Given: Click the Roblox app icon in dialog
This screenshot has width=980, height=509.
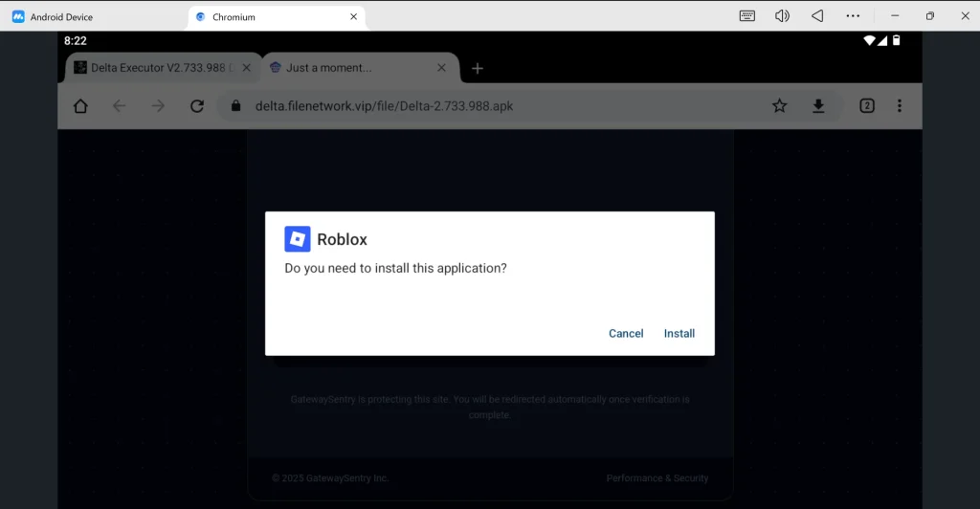Looking at the screenshot, I should point(298,239).
